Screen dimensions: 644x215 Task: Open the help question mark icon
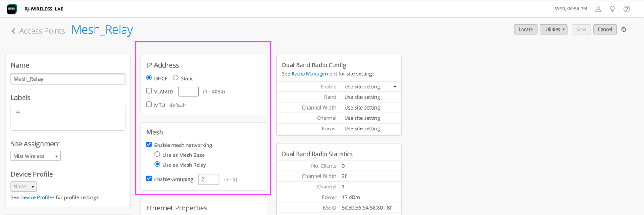click(626, 9)
